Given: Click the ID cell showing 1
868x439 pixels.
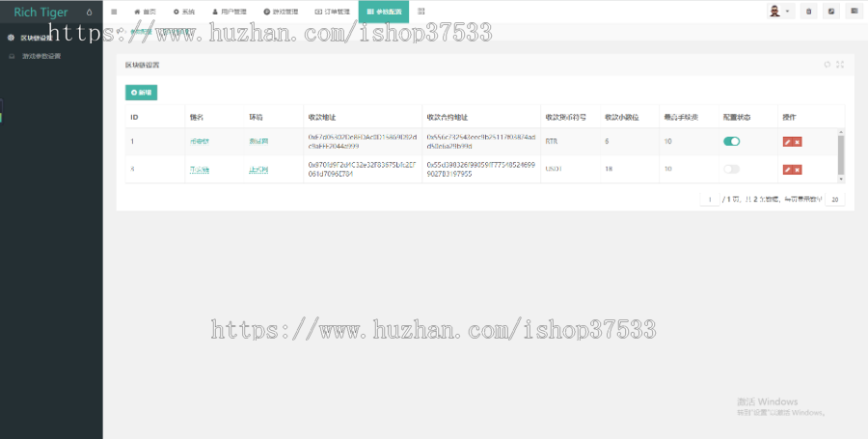Looking at the screenshot, I should 132,142.
